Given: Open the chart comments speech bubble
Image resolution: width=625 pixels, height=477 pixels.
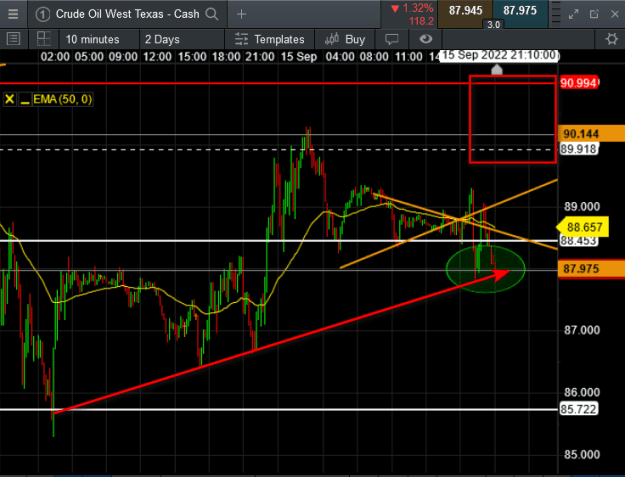Looking at the screenshot, I should pyautogui.click(x=391, y=39).
